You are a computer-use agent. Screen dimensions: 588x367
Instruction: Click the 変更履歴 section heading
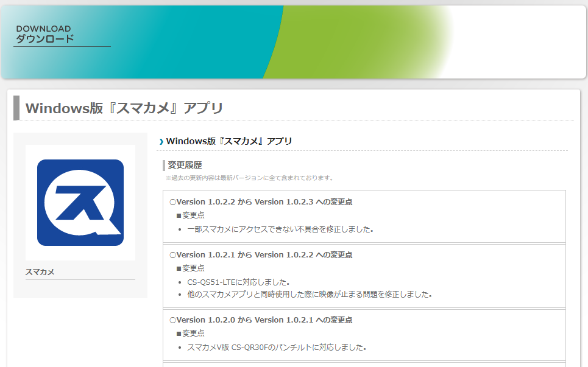pos(185,165)
